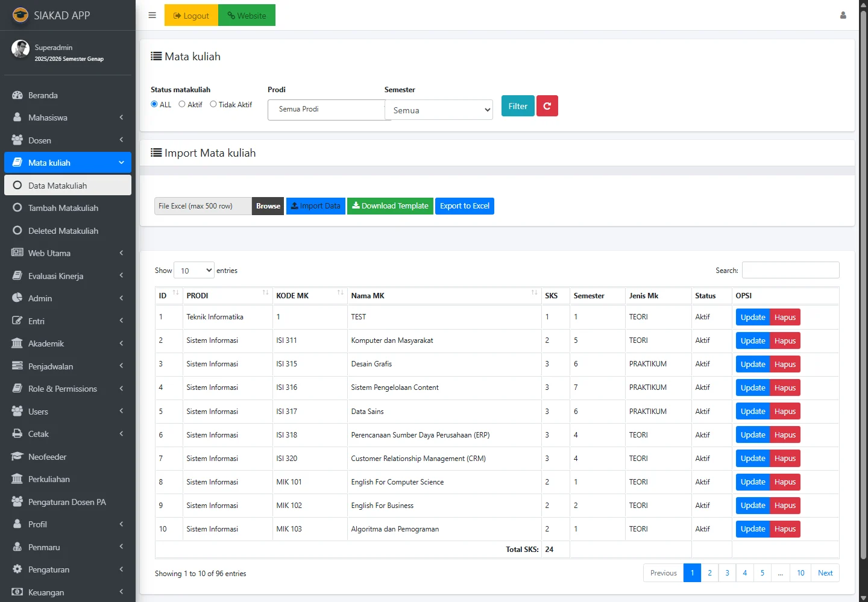Open Deleted Matakuliah submenu item
Image resolution: width=868 pixels, height=602 pixels.
pos(63,231)
